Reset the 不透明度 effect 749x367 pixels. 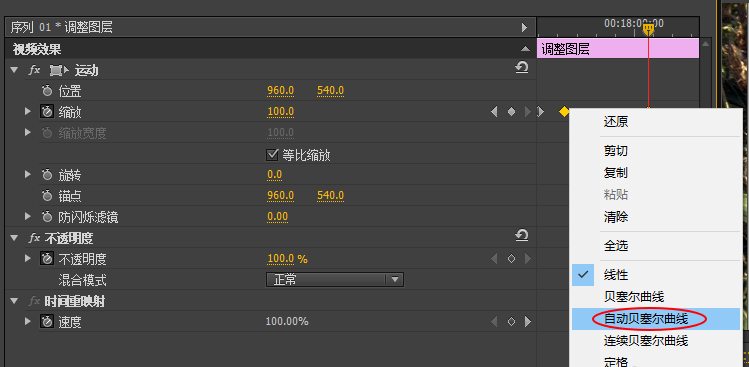[x=522, y=236]
